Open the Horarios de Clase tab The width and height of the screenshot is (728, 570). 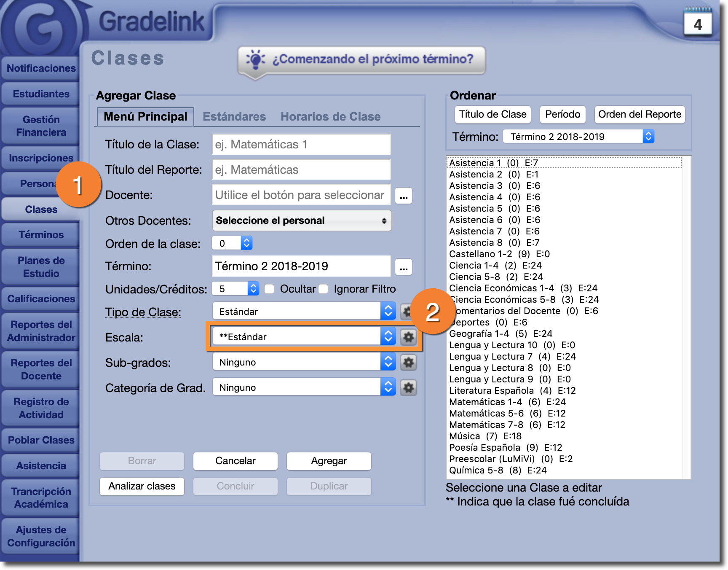330,117
